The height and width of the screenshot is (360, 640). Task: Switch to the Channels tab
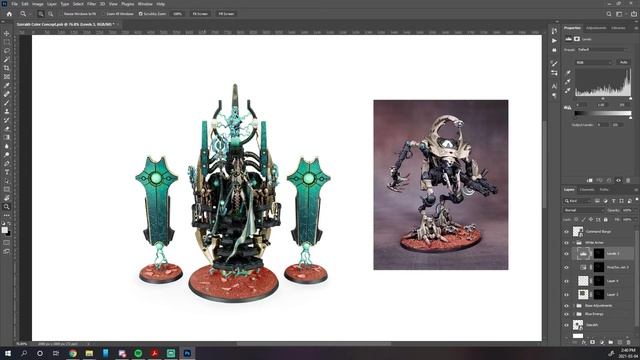tap(587, 190)
